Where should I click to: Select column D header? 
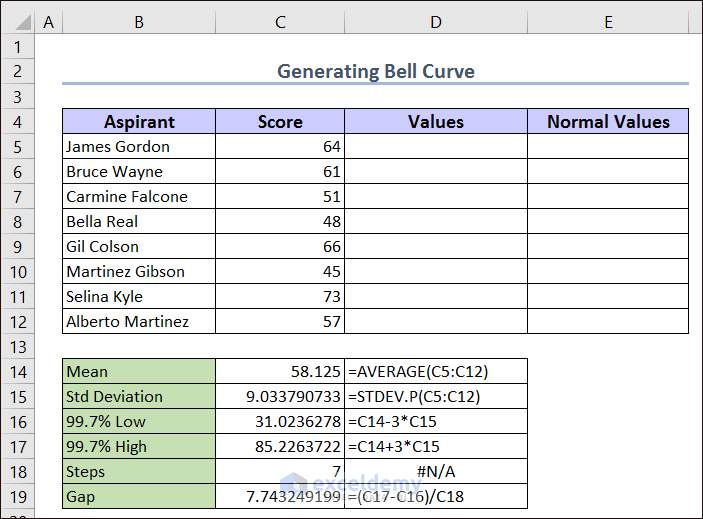[436, 21]
